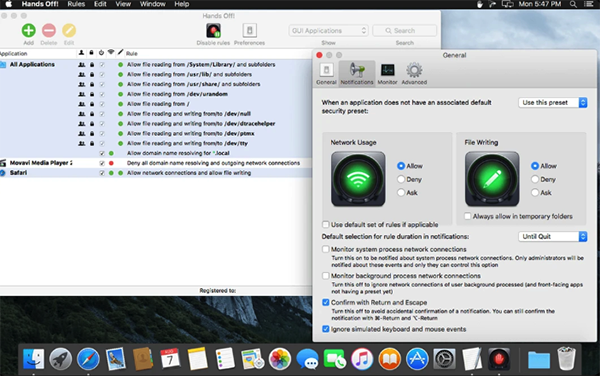
Task: Open the Advanced gear preferences pane
Action: 414,73
